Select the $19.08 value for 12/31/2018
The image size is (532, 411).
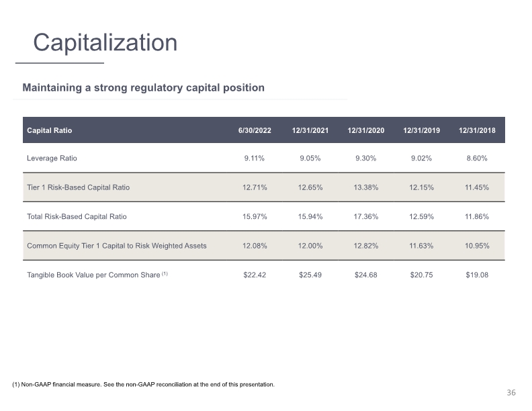point(477,275)
